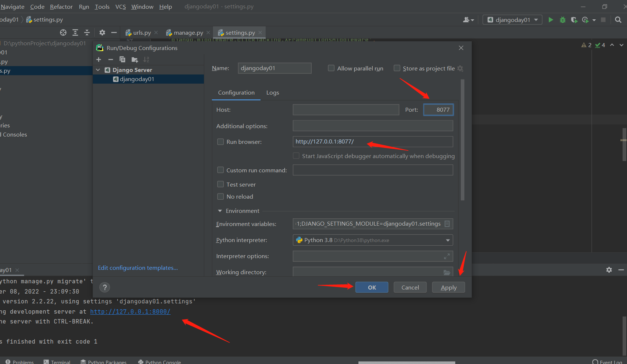
Task: Open help with the question mark button
Action: click(x=105, y=288)
